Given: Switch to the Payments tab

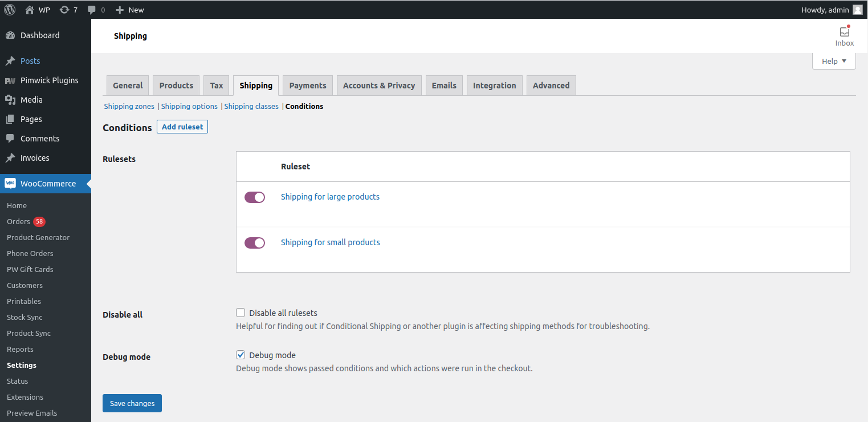Looking at the screenshot, I should tap(308, 86).
